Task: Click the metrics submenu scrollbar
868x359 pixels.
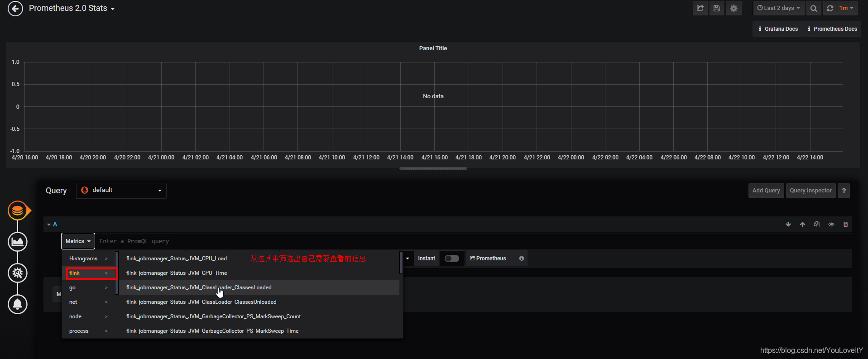Action: click(x=401, y=263)
